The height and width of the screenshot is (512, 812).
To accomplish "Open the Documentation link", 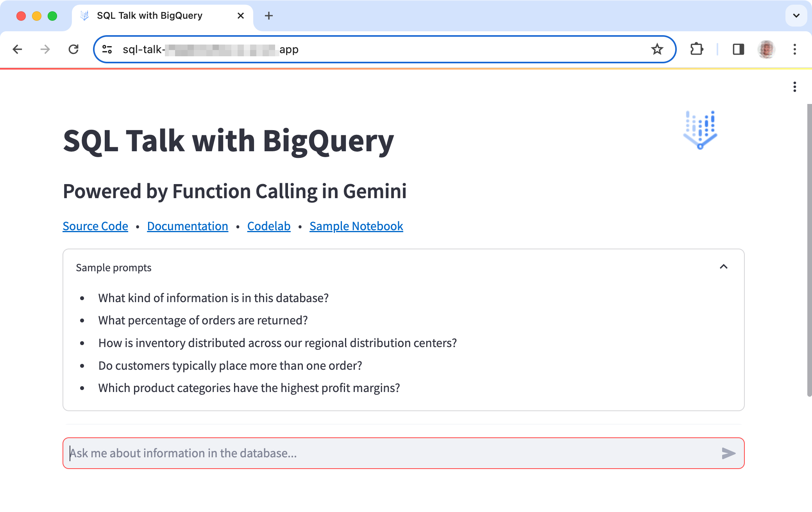I will pyautogui.click(x=187, y=226).
